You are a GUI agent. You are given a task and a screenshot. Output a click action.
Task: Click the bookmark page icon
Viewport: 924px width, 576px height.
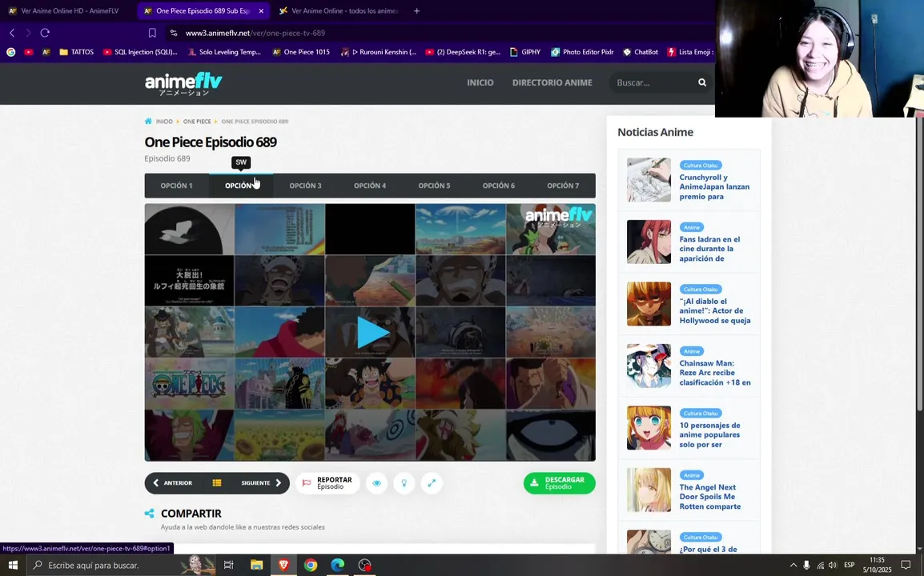tap(152, 33)
